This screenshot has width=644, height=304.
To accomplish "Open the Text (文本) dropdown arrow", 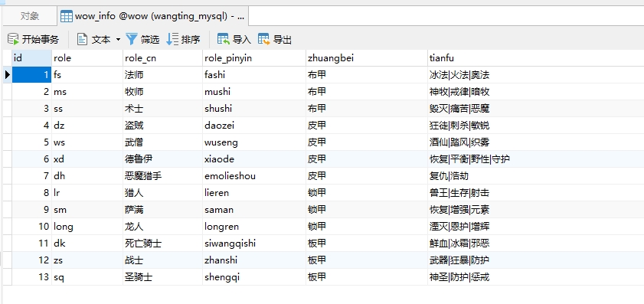I will click(118, 40).
